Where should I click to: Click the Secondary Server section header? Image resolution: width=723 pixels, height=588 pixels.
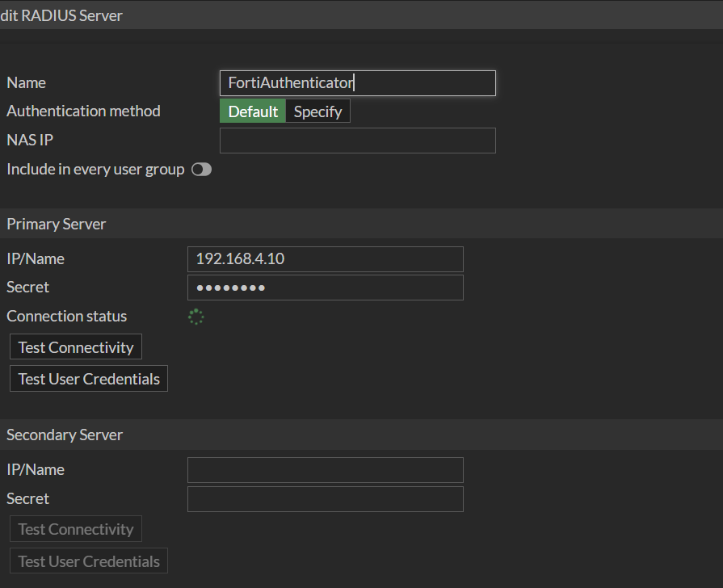(x=65, y=435)
